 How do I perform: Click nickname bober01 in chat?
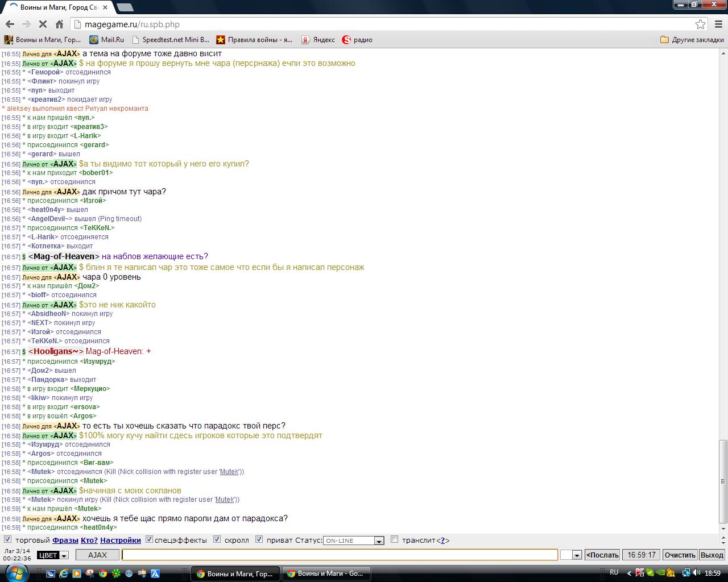click(96, 173)
